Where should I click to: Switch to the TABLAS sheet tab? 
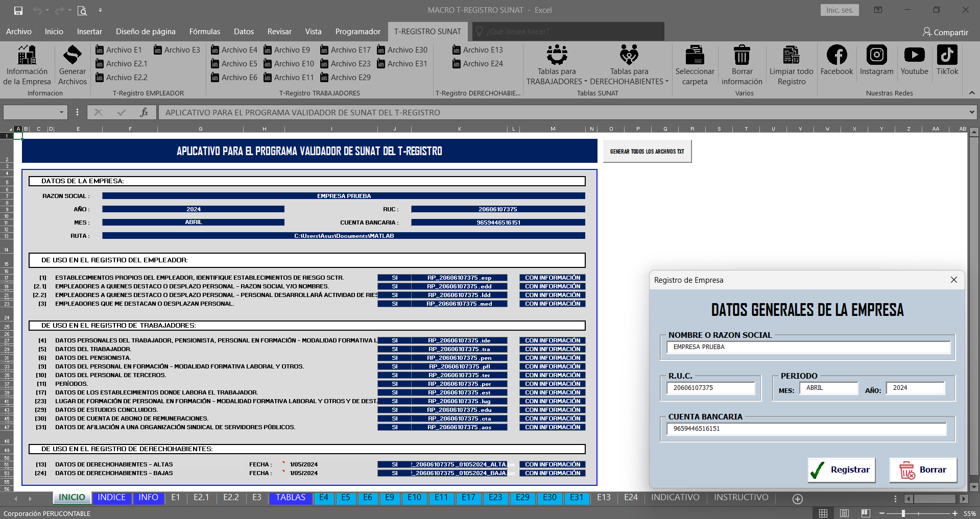click(290, 498)
